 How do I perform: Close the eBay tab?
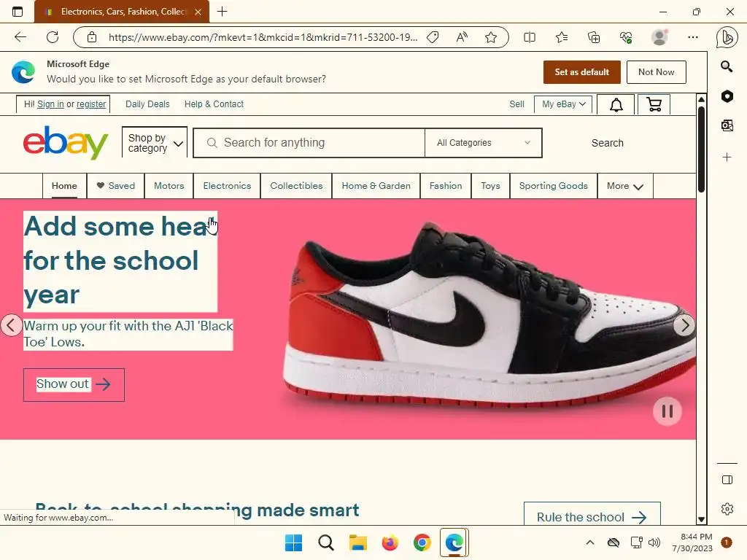pyautogui.click(x=198, y=12)
